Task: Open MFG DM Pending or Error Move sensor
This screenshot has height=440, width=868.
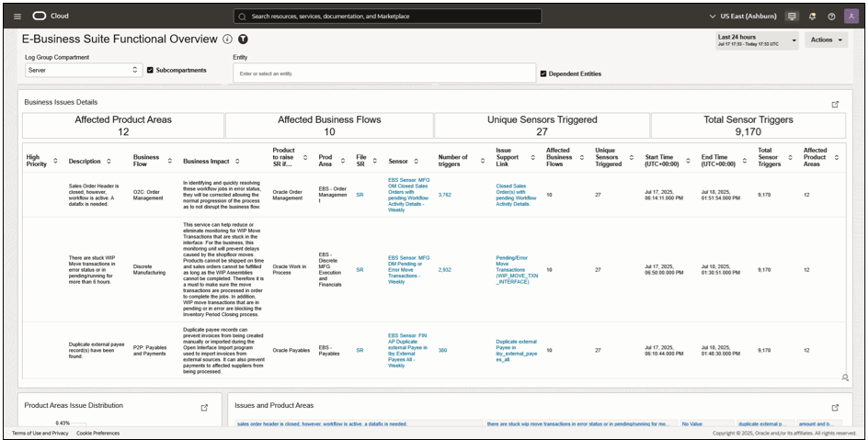Action: (x=408, y=270)
